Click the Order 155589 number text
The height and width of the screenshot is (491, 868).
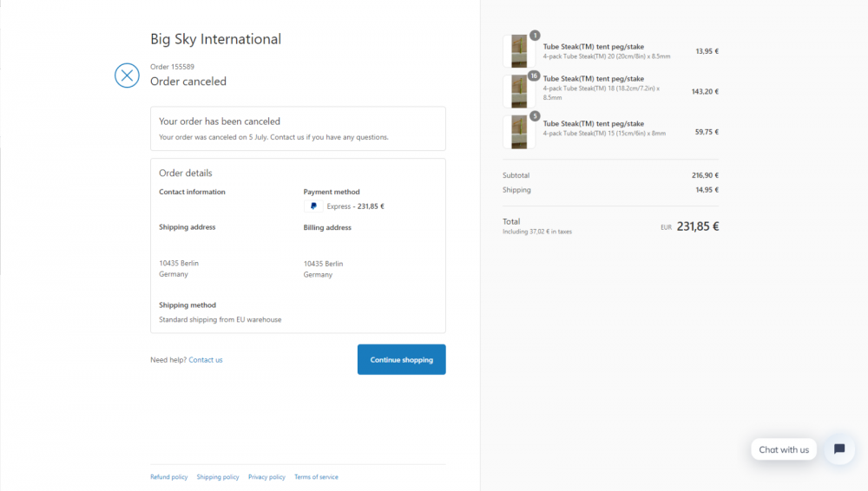pos(172,67)
